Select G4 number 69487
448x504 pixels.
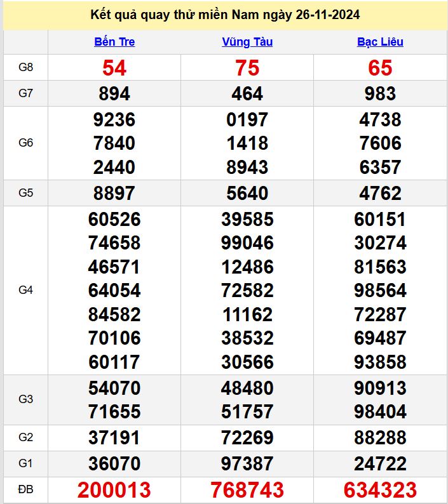tap(380, 338)
